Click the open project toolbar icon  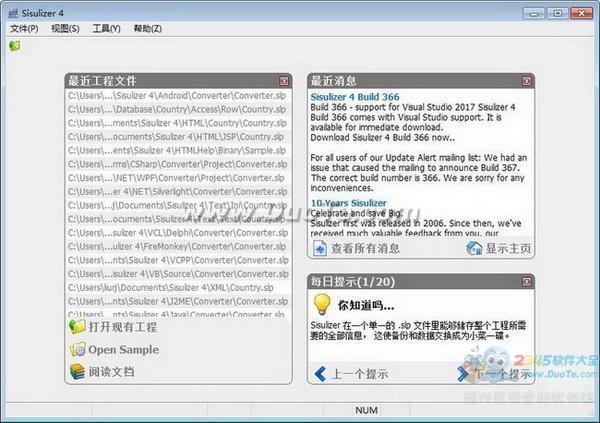coord(15,46)
